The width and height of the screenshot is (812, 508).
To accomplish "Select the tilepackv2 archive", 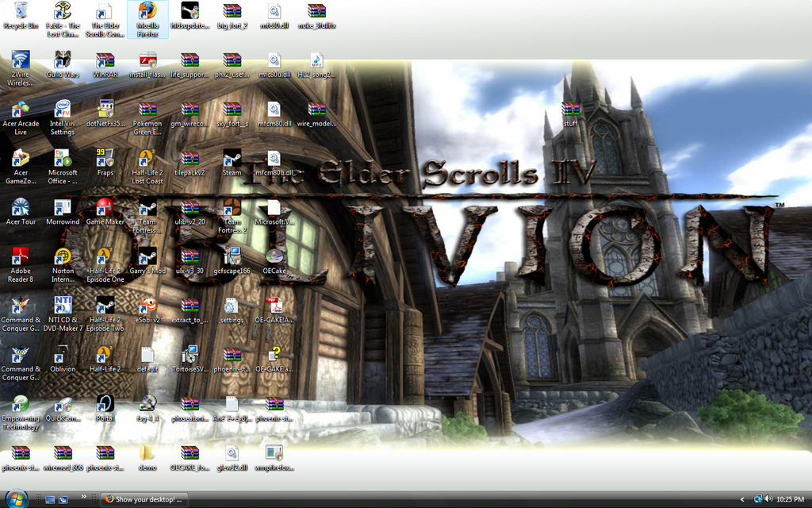I will point(190,163).
